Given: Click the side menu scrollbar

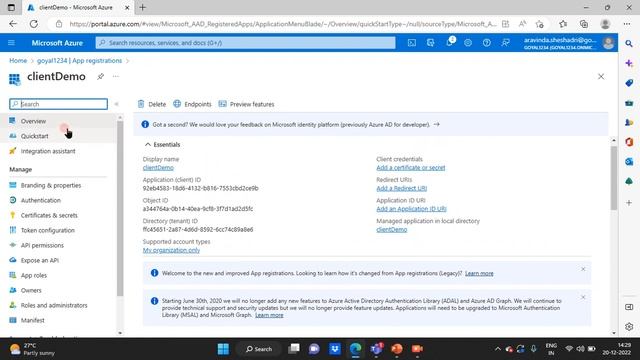Looking at the screenshot, I should point(120,208).
